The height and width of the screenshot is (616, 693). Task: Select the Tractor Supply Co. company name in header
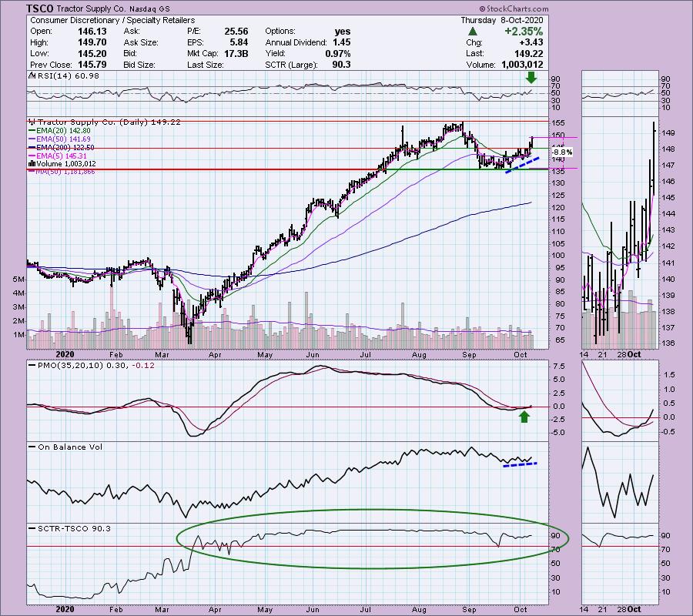[x=92, y=8]
